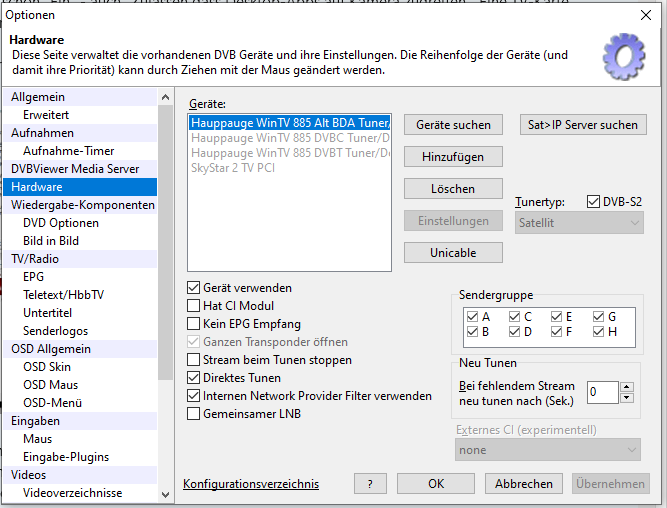The width and height of the screenshot is (667, 508).
Task: Uncheck Sendergruppe E
Action: click(556, 317)
